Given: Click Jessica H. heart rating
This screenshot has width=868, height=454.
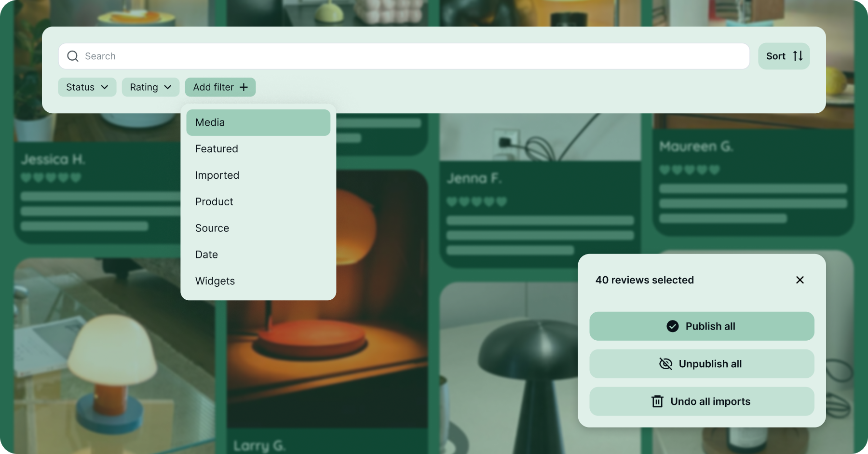Looking at the screenshot, I should (x=51, y=178).
